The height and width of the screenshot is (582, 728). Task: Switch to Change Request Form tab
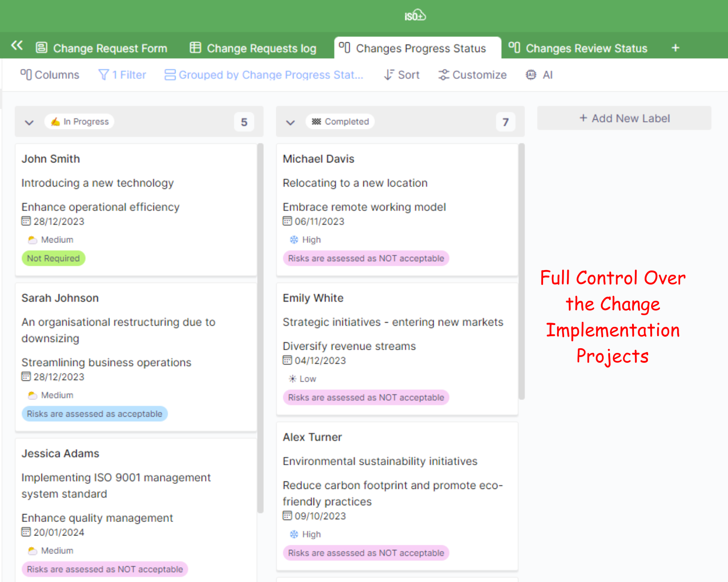102,48
